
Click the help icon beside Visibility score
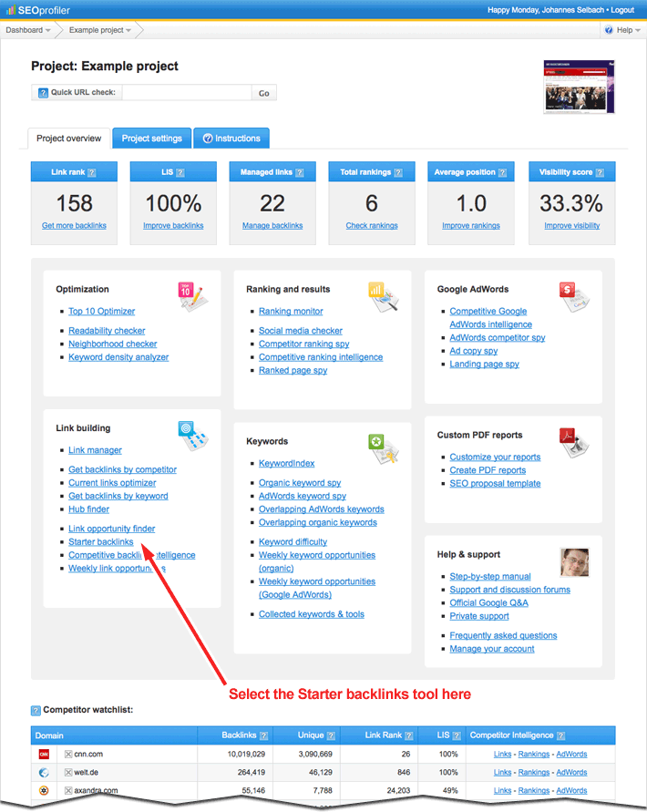(599, 172)
